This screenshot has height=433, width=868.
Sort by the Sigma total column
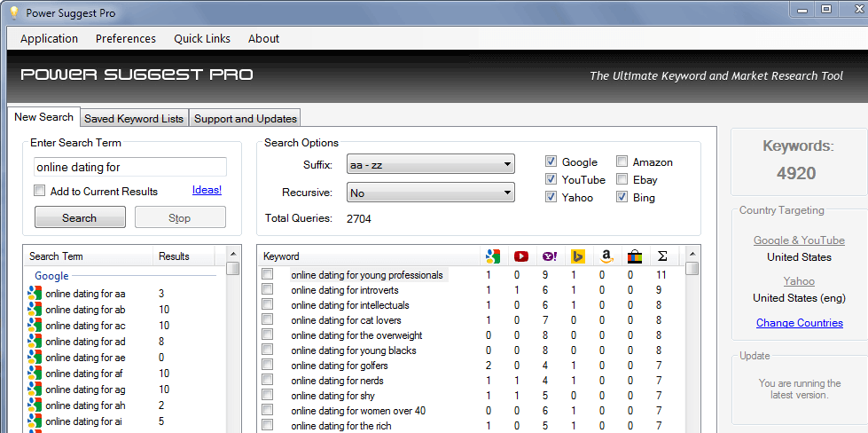tap(662, 256)
